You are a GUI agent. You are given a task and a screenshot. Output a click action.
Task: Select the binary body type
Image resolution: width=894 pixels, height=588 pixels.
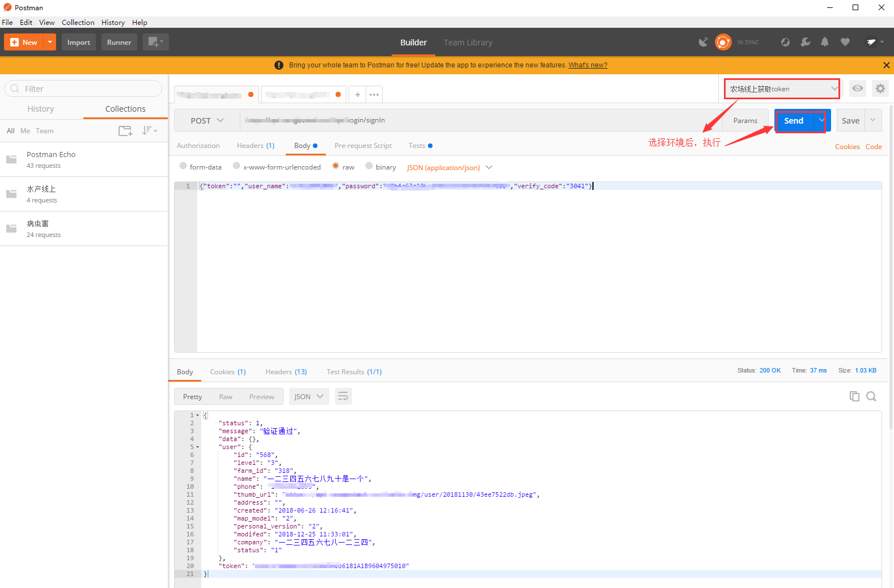369,166
